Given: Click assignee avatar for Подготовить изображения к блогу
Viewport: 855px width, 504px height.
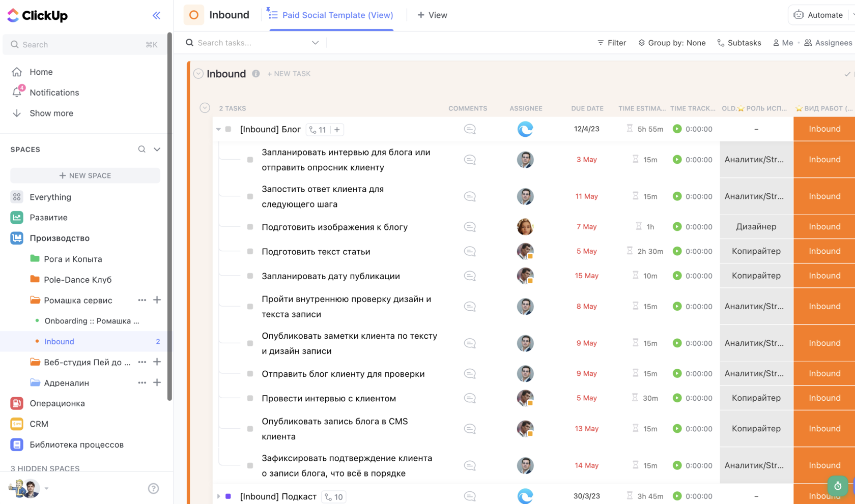Looking at the screenshot, I should point(525,227).
